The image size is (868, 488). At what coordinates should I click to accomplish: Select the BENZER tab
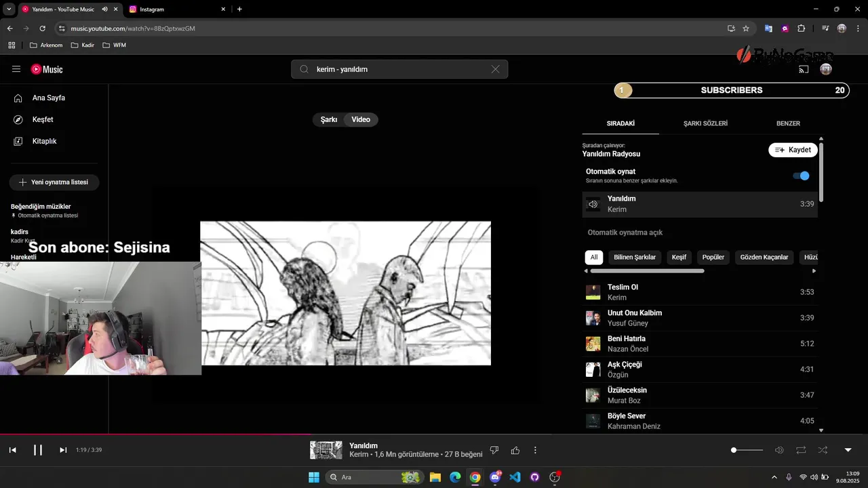[788, 123]
